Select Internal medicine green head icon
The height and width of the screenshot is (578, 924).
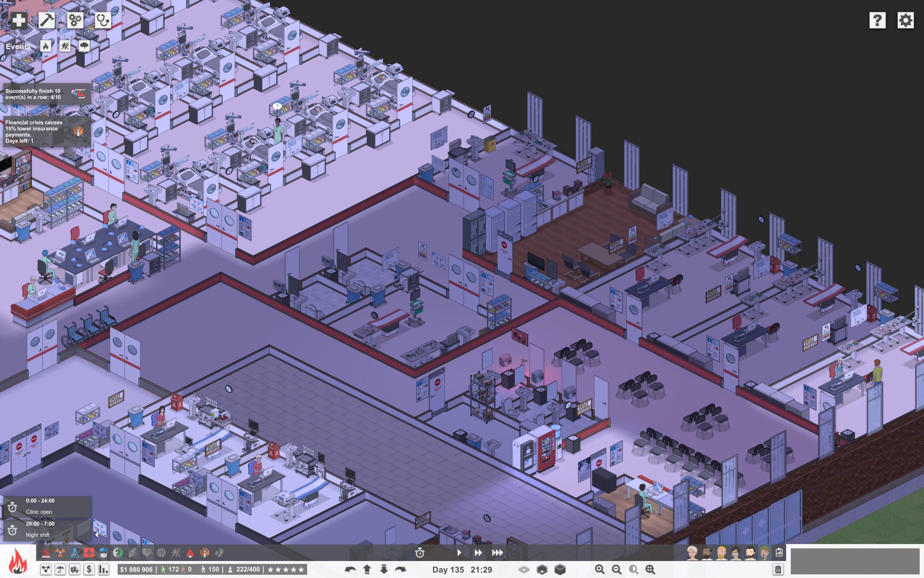118,552
